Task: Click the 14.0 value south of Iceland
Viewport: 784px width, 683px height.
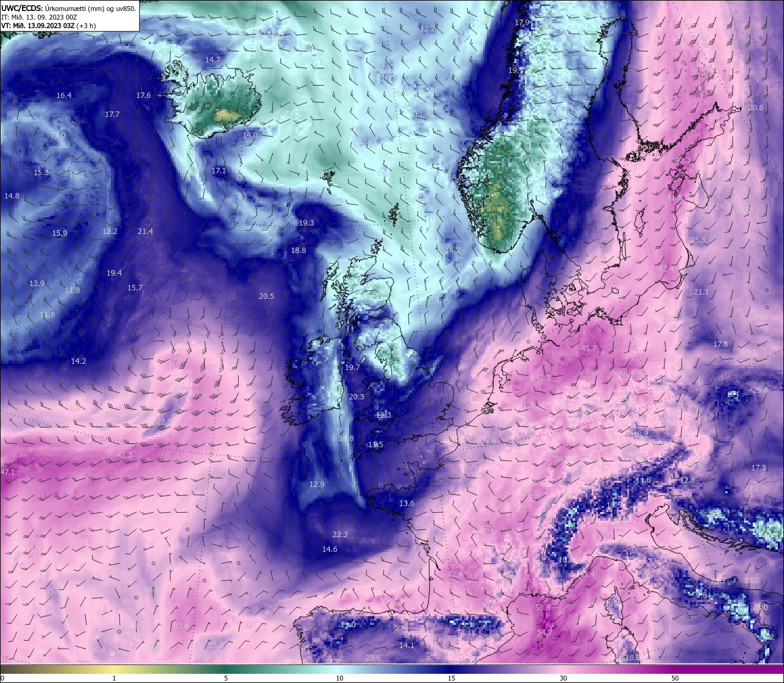Action: 250,135
